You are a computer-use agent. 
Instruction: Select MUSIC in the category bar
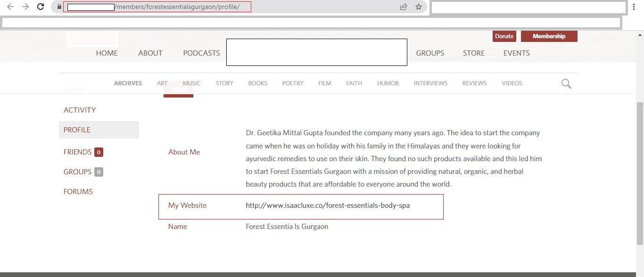192,83
